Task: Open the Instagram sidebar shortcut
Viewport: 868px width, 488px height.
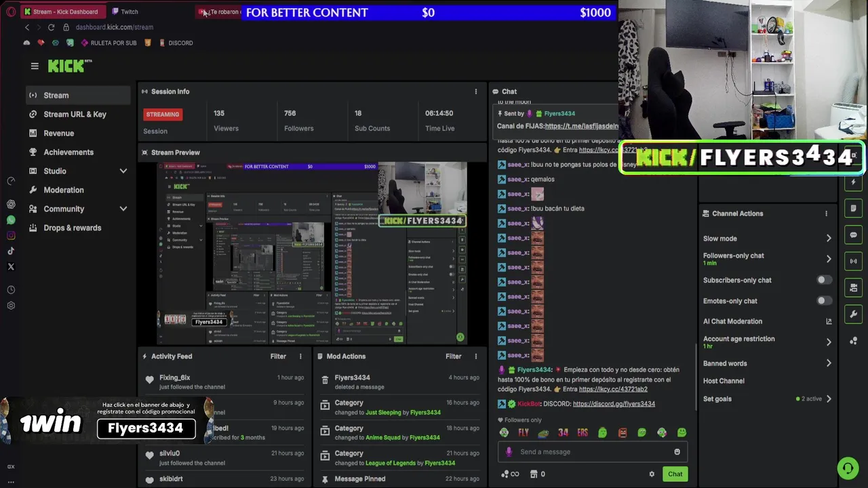Action: pos(11,235)
